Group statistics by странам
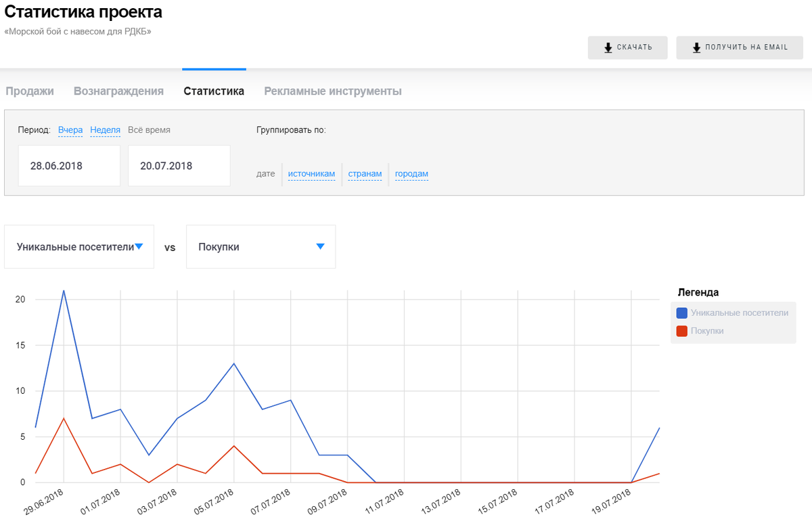The width and height of the screenshot is (812, 519). (x=365, y=174)
